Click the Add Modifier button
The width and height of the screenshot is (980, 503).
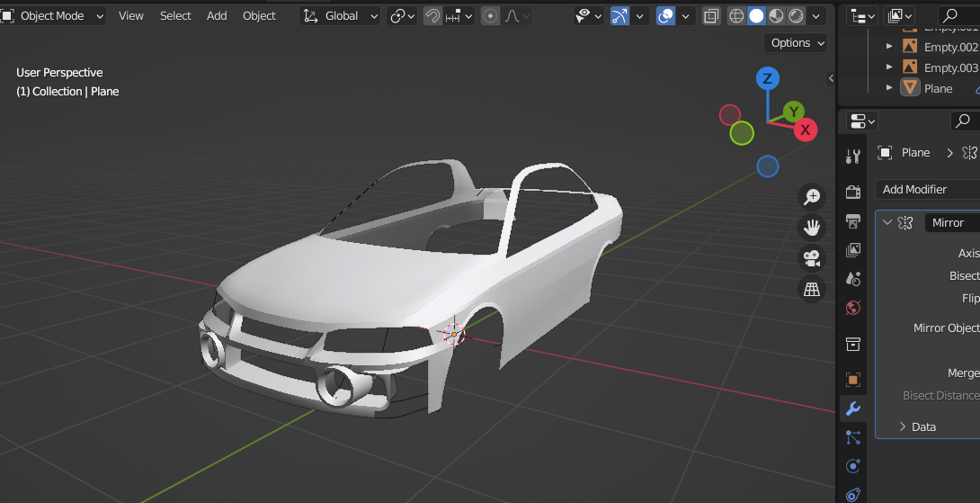(x=928, y=189)
